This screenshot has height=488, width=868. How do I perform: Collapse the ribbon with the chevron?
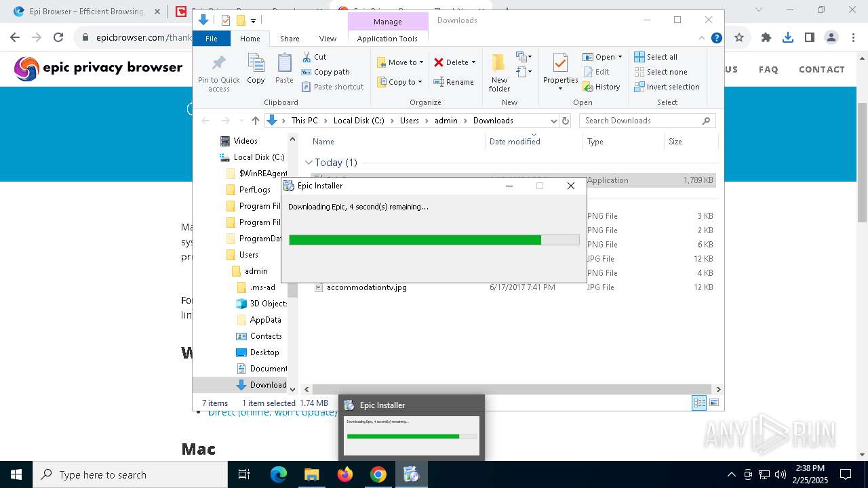(x=702, y=39)
